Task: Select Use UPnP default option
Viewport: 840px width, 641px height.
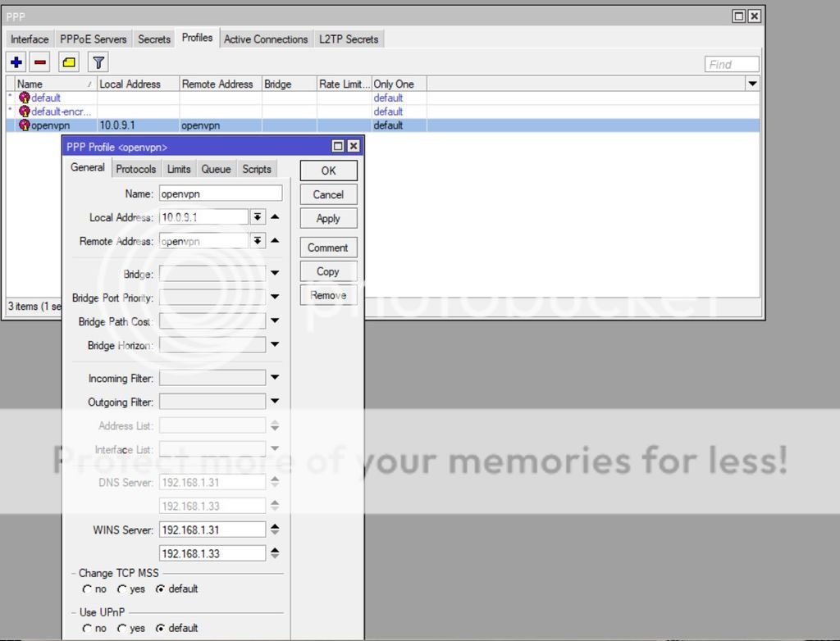Action: tap(160, 628)
